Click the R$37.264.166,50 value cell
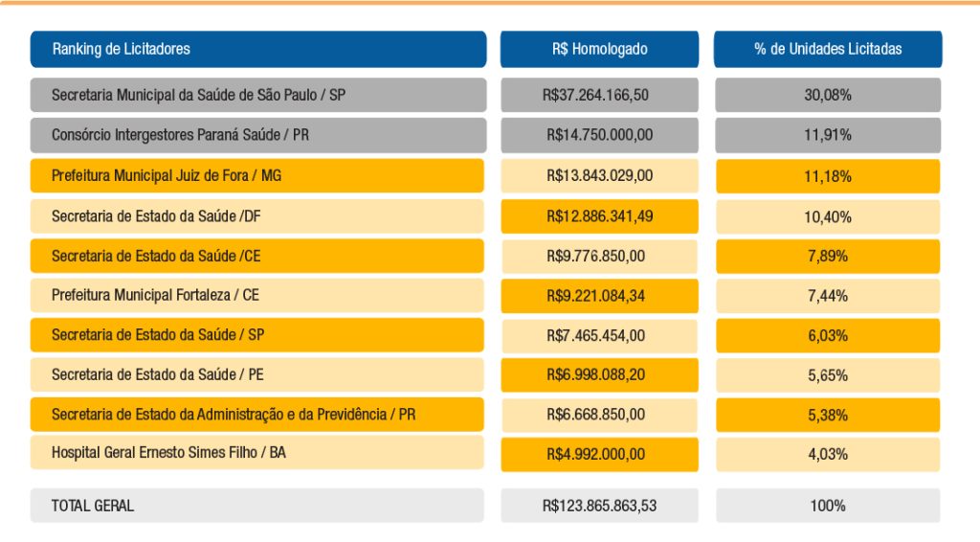980x542 pixels. point(599,95)
